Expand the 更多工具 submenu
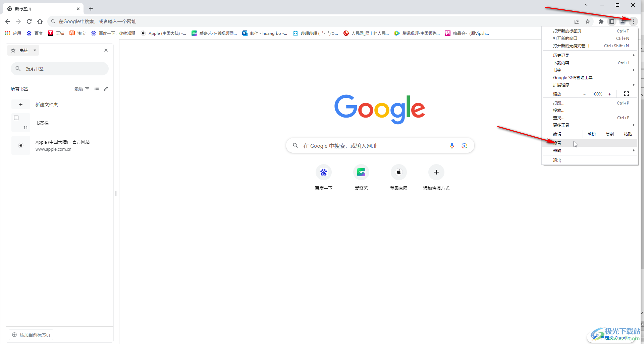644x344 pixels. [x=590, y=125]
